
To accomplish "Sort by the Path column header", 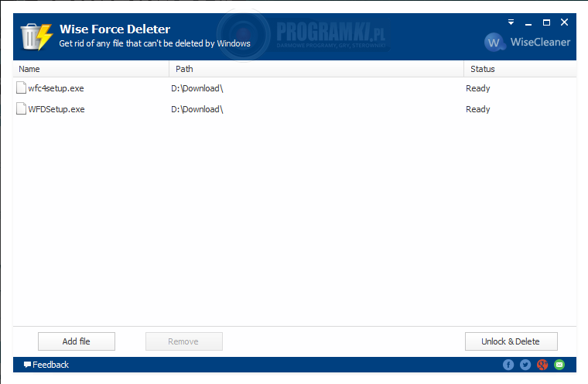I will tap(316, 69).
